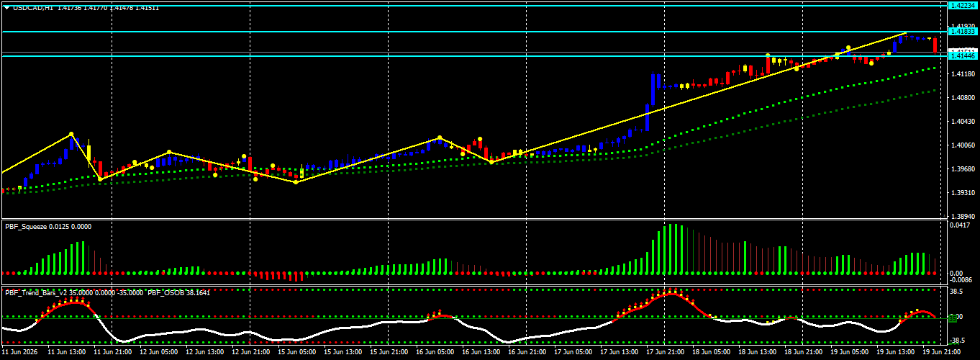Select the topmost cyan horizontal line
This screenshot has height=360, width=980.
(x=473, y=5)
